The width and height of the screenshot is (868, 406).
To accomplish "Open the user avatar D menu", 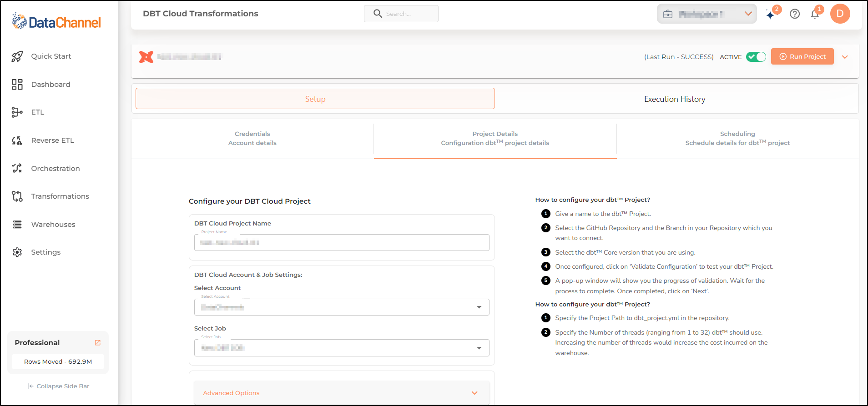I will click(840, 14).
